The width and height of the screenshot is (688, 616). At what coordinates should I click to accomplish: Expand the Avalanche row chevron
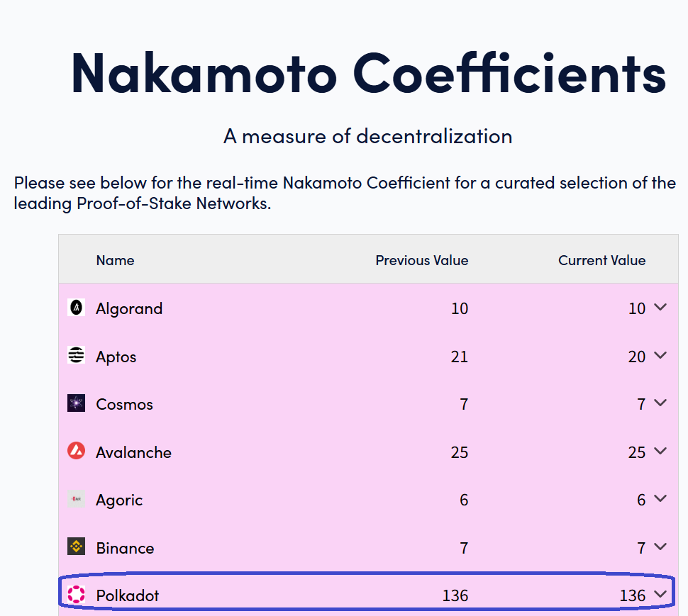pos(660,452)
